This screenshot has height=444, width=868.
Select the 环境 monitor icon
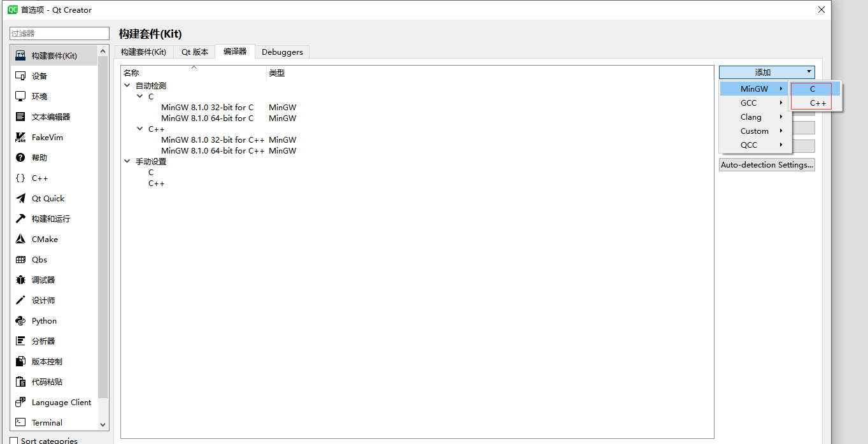click(20, 96)
